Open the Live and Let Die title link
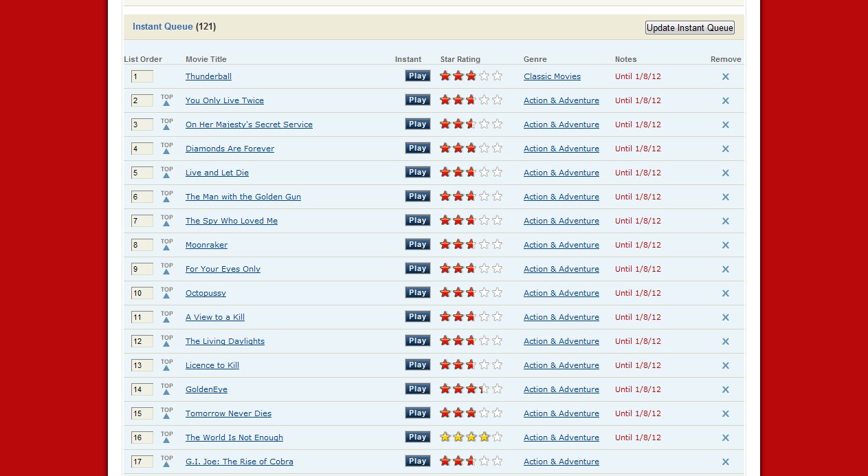The width and height of the screenshot is (868, 476). pyautogui.click(x=217, y=173)
